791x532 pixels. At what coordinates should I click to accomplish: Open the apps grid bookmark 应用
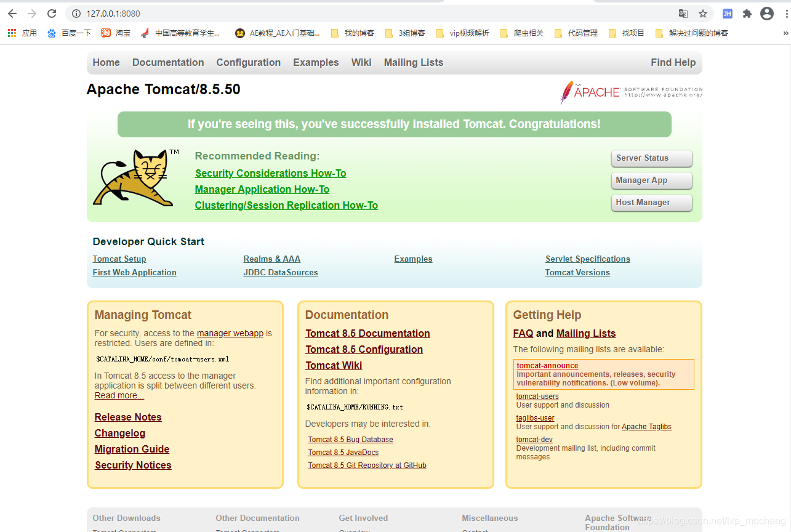coord(22,33)
